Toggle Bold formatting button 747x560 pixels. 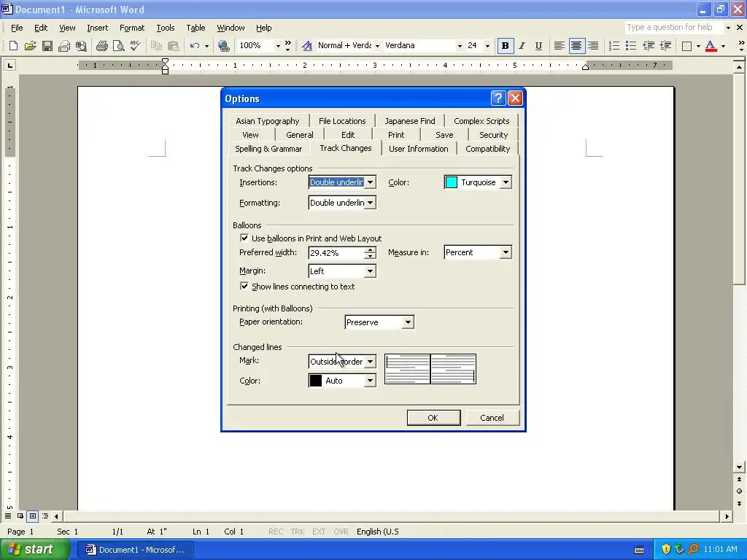[x=505, y=46]
